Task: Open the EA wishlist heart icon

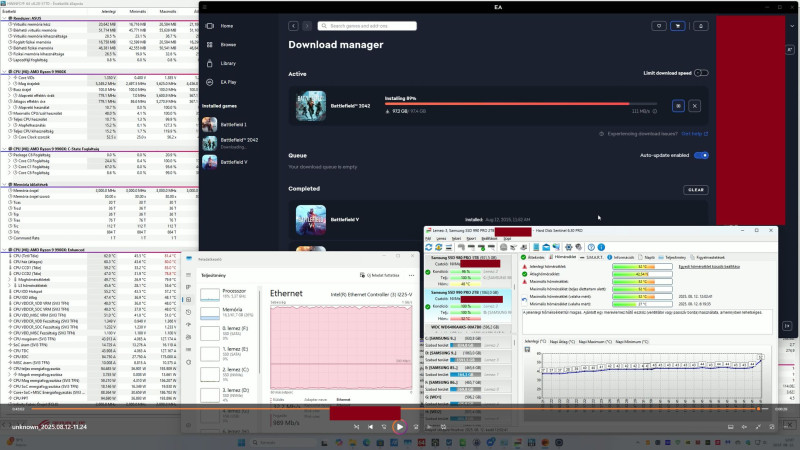Action: pyautogui.click(x=659, y=26)
